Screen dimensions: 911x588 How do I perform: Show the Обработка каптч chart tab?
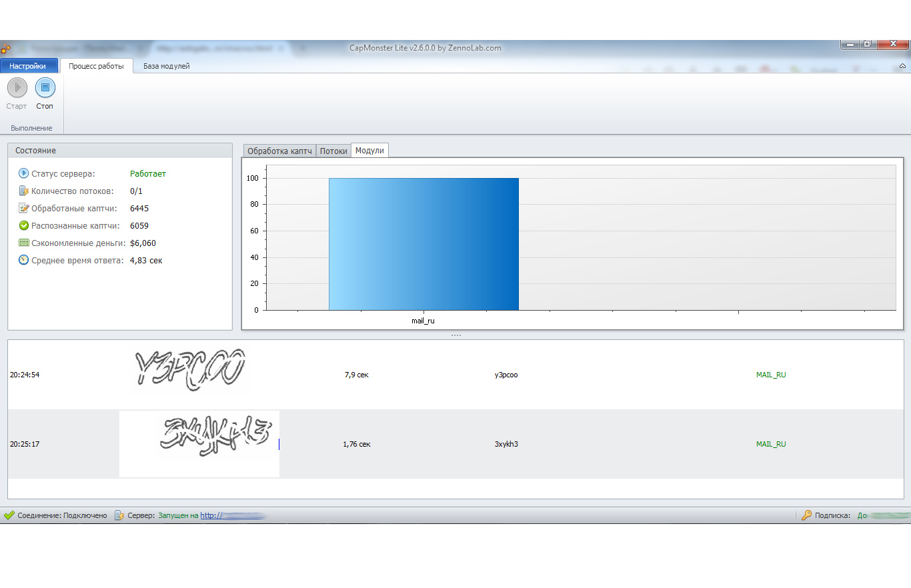pos(279,151)
